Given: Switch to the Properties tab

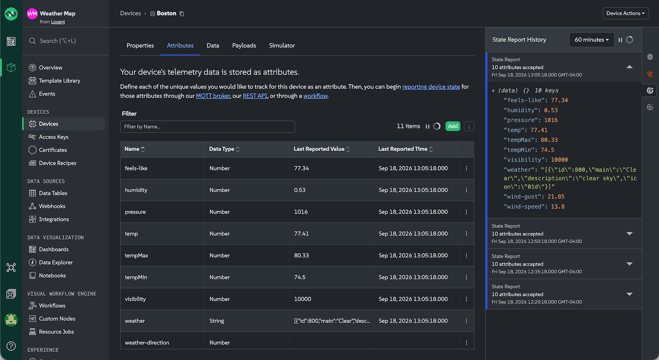Looking at the screenshot, I should tap(140, 46).
